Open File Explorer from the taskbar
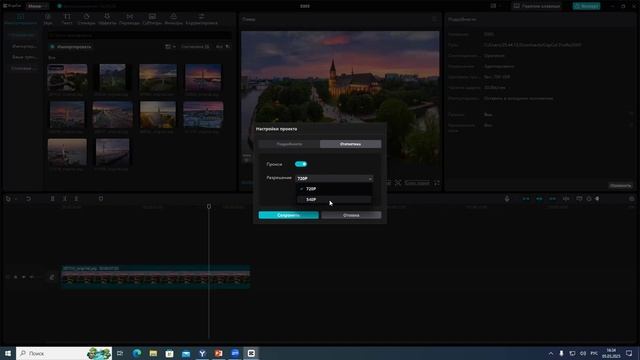Screen dimensions: 640x360 pos(153,353)
